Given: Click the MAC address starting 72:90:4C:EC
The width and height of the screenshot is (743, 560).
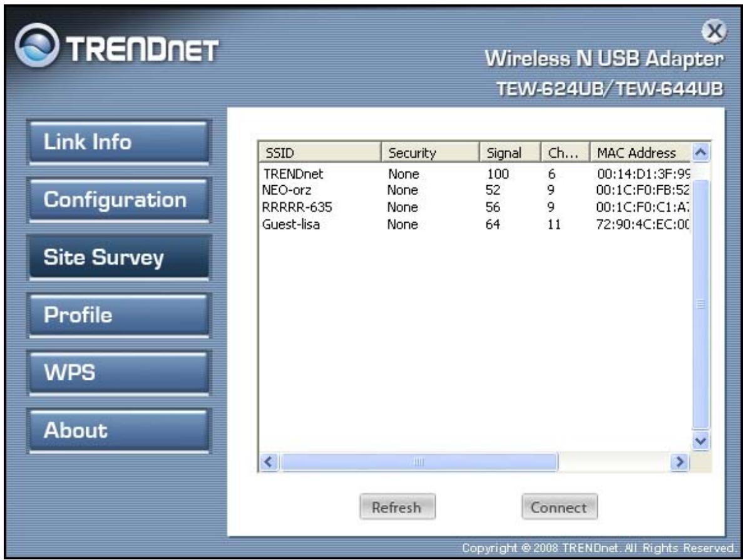Looking at the screenshot, I should point(643,225).
